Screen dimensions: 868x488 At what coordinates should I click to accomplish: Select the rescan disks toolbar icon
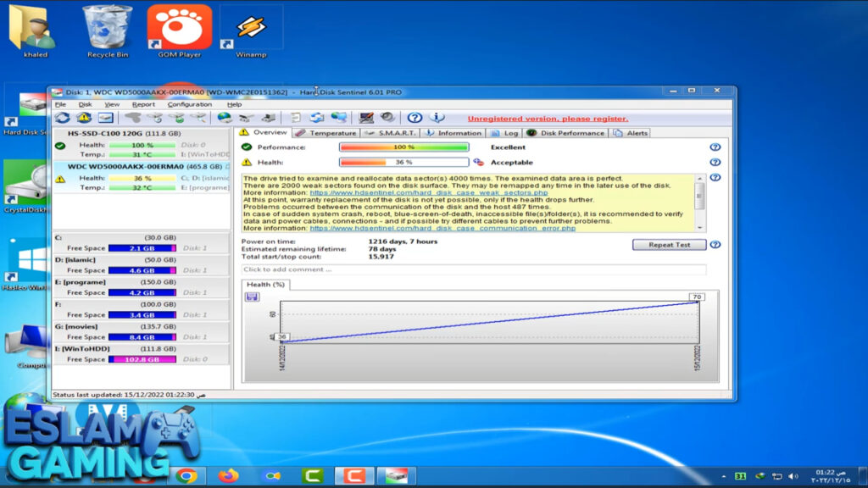click(64, 117)
